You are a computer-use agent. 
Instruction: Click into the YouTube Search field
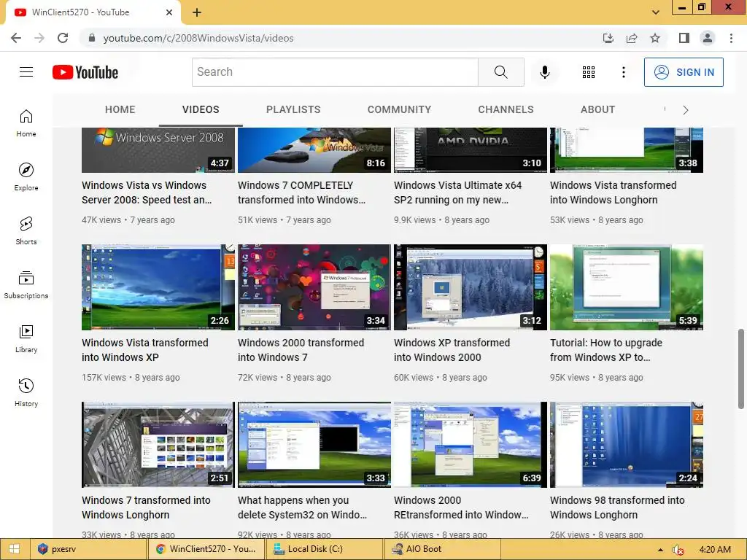click(335, 72)
